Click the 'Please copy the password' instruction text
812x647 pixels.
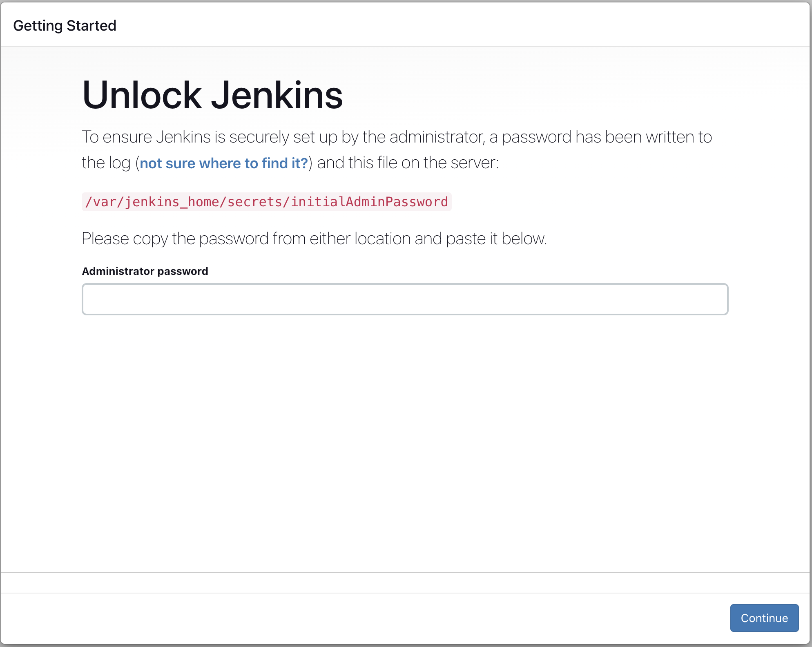(x=314, y=239)
